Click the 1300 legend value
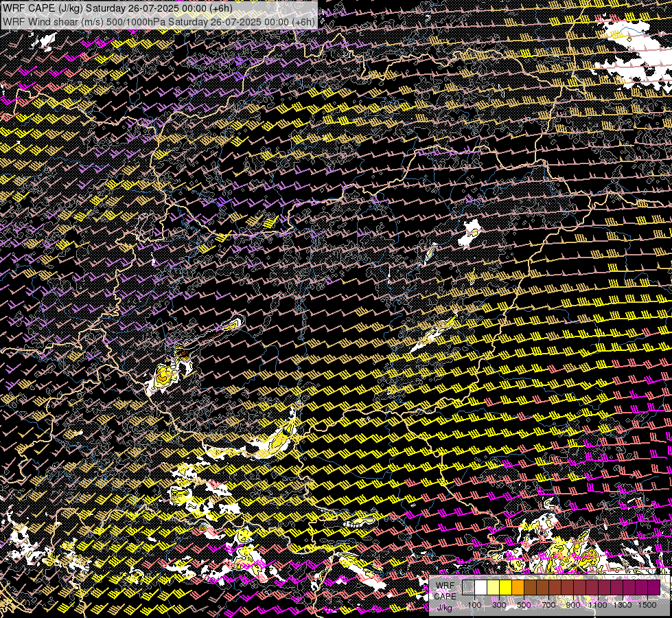This screenshot has height=618, width=672. 623,605
